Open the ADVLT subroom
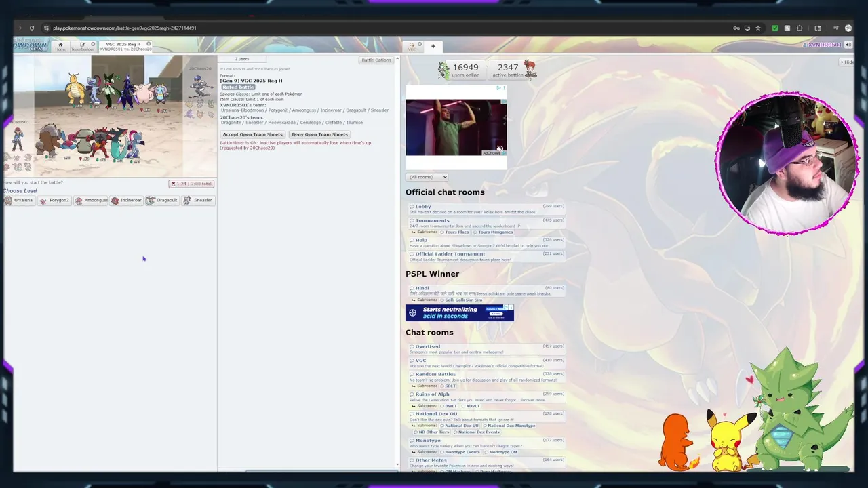868x488 pixels. [472, 406]
